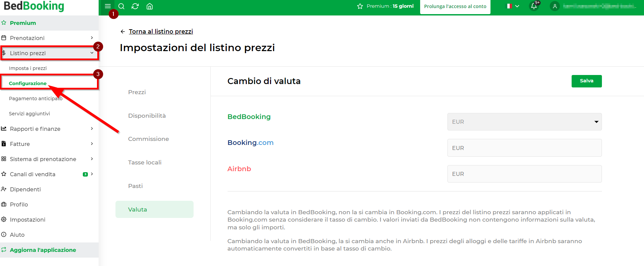Click the Airbnb label text
Image resolution: width=644 pixels, height=266 pixels.
pyautogui.click(x=239, y=169)
